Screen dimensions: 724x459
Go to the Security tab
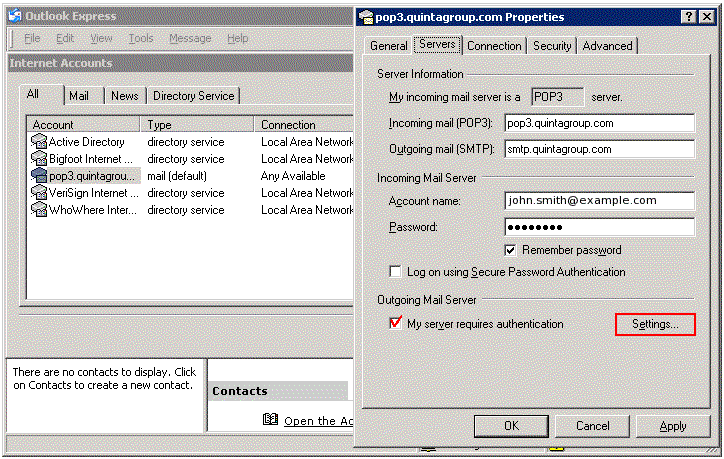click(x=552, y=46)
